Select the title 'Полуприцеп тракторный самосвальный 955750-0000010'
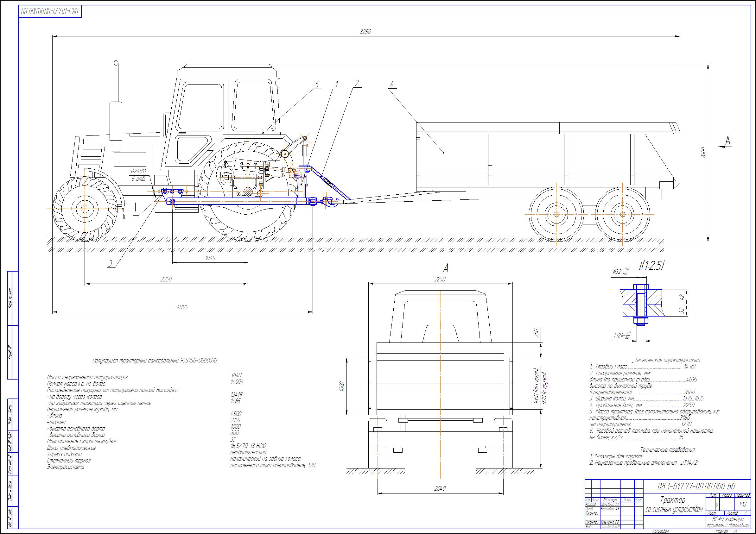The height and width of the screenshot is (534, 756). [155, 361]
